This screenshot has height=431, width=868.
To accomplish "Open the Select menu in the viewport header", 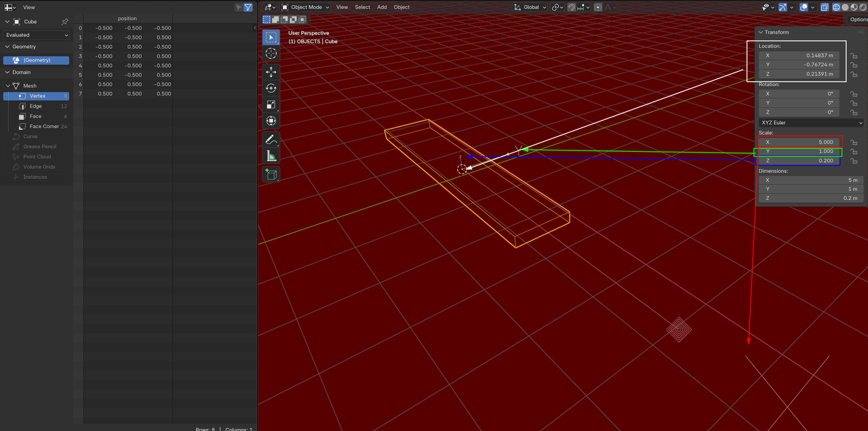I will [x=362, y=7].
